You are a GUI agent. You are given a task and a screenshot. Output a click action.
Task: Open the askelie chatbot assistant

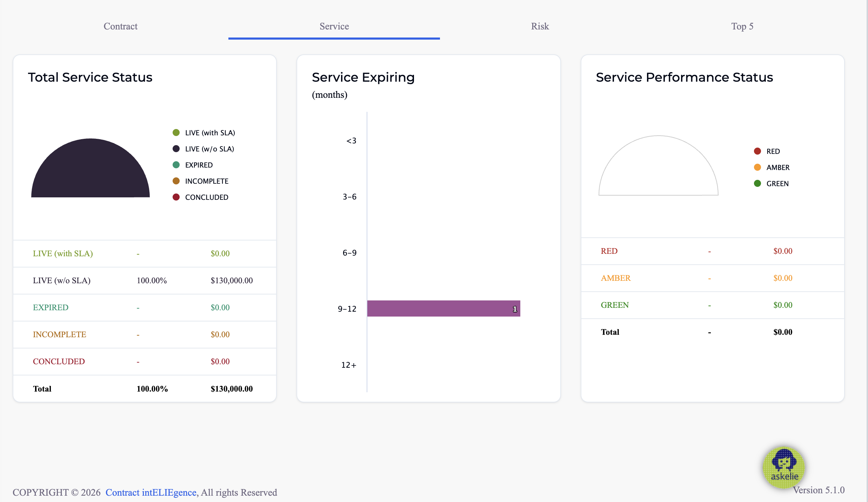tap(783, 467)
